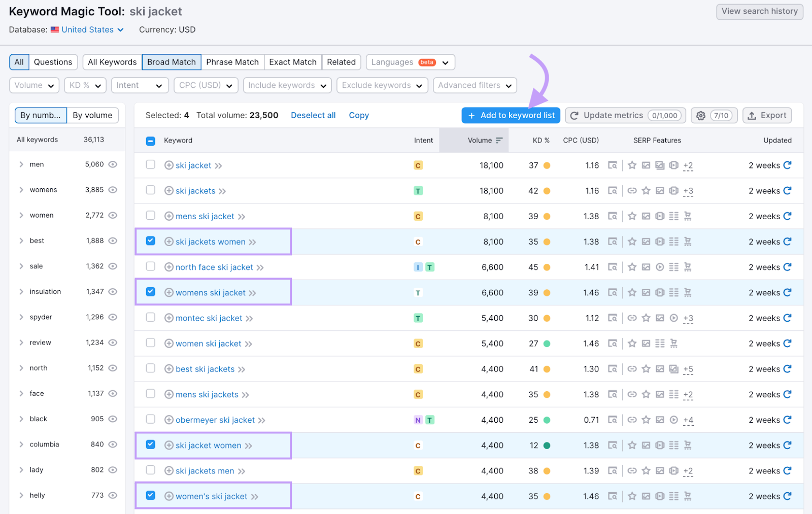
Task: Expand the womens keyword group
Action: tap(21, 190)
